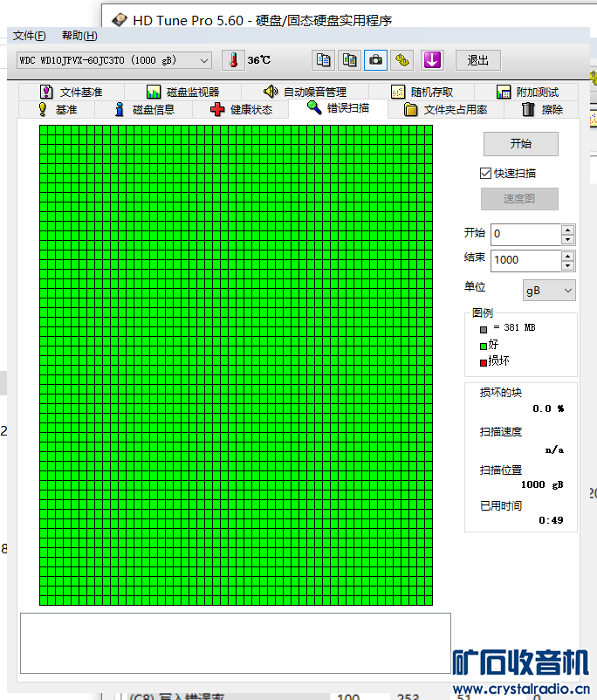597x700 pixels.
Task: Decrease the 开始 value with down arrow
Action: [567, 240]
